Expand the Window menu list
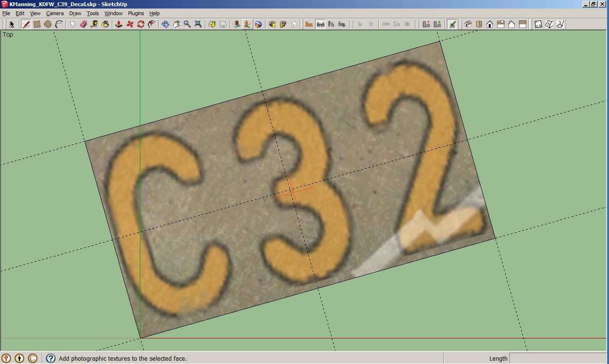The height and width of the screenshot is (364, 609). tap(113, 13)
